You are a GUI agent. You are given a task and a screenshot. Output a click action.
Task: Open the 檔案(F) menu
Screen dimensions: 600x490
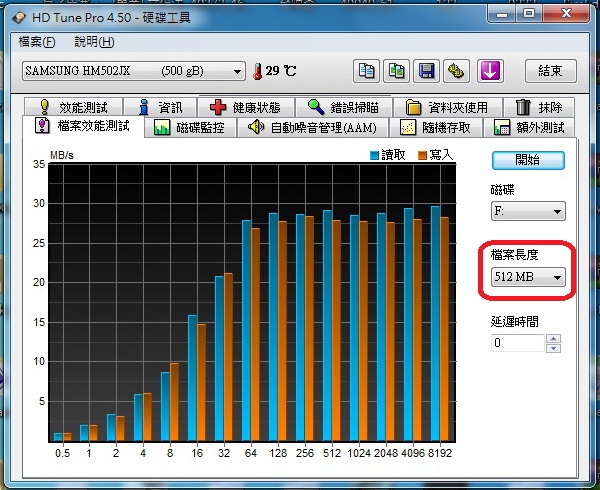pyautogui.click(x=37, y=42)
